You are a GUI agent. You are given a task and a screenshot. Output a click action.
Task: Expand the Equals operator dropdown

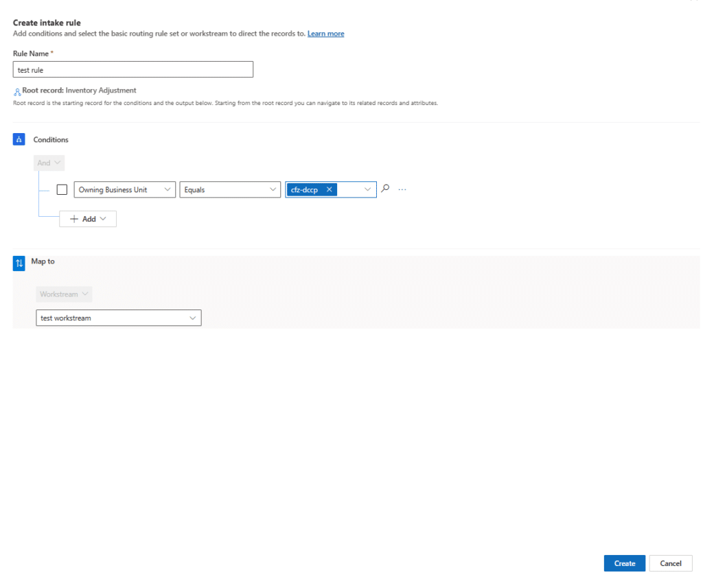[230, 189]
